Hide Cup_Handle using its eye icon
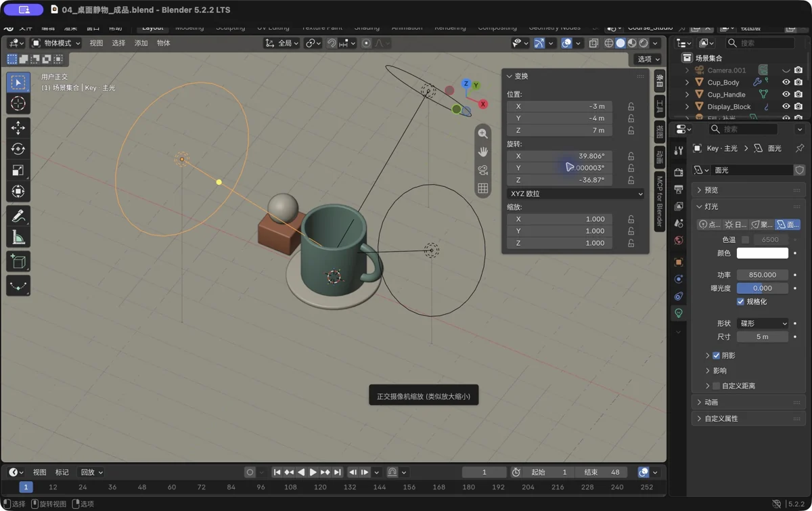Viewport: 812px width, 511px height. tap(786, 95)
